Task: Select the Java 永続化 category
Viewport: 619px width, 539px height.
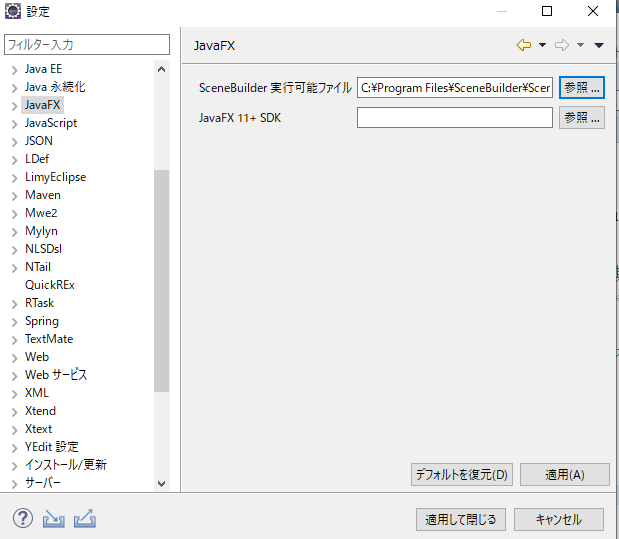Action: 55,87
